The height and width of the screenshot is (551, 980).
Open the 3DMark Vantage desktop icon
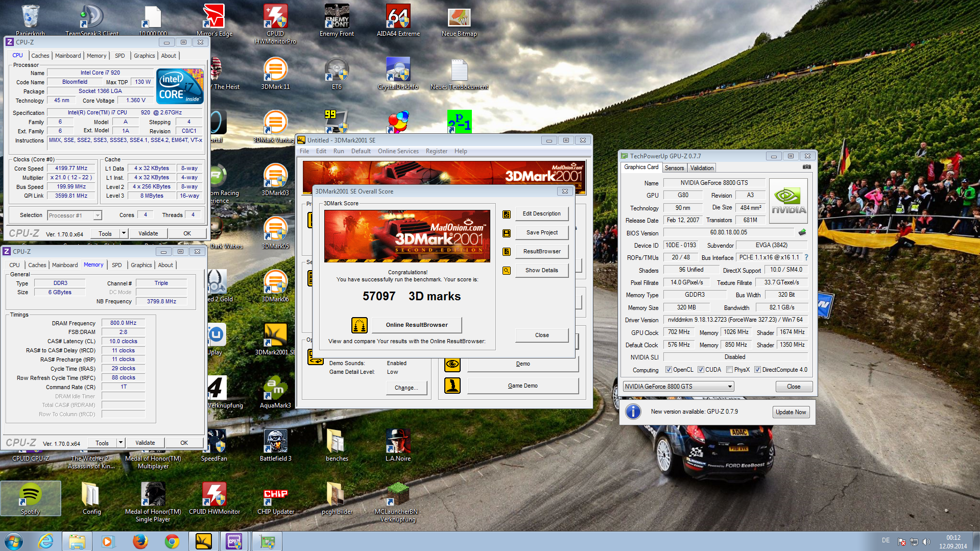[275, 126]
